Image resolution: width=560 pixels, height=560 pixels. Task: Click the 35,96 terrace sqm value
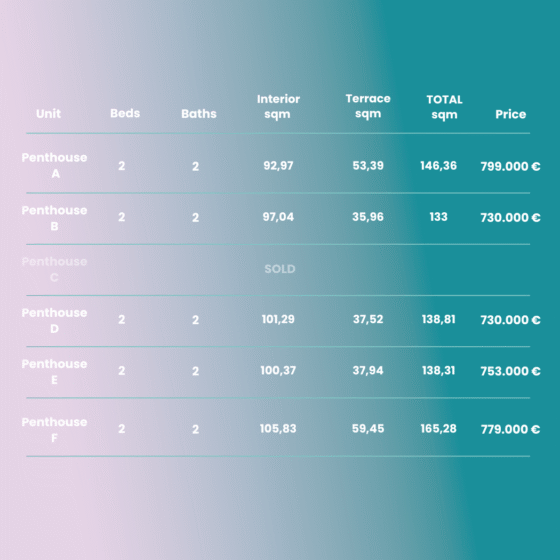368,217
